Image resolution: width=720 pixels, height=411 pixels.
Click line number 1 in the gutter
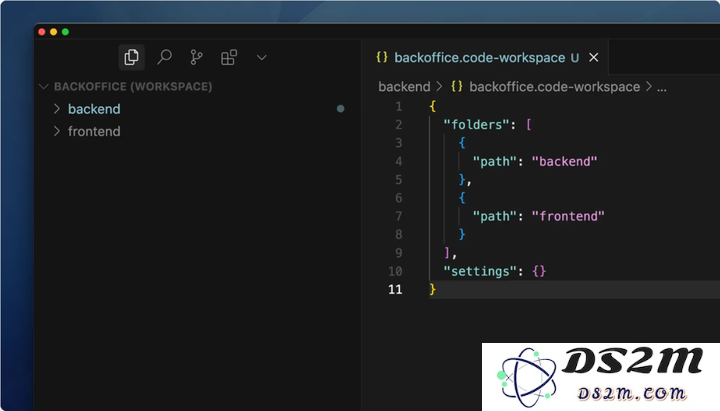pos(399,107)
